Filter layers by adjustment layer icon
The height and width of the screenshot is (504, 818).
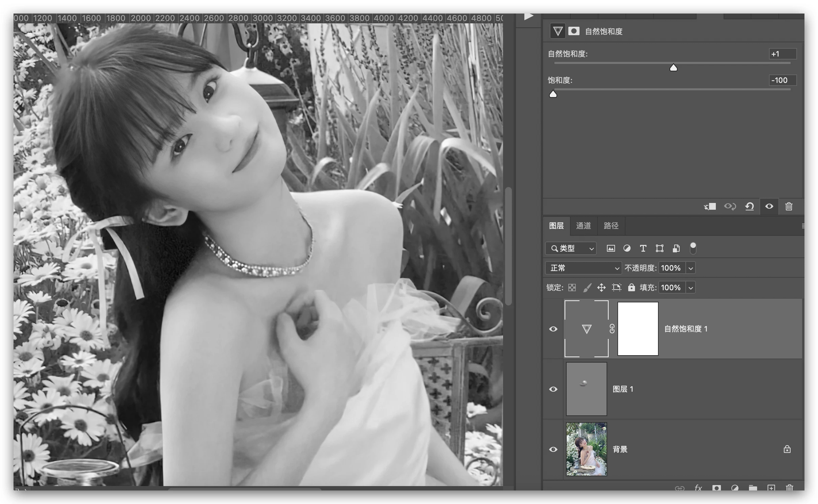(x=627, y=249)
